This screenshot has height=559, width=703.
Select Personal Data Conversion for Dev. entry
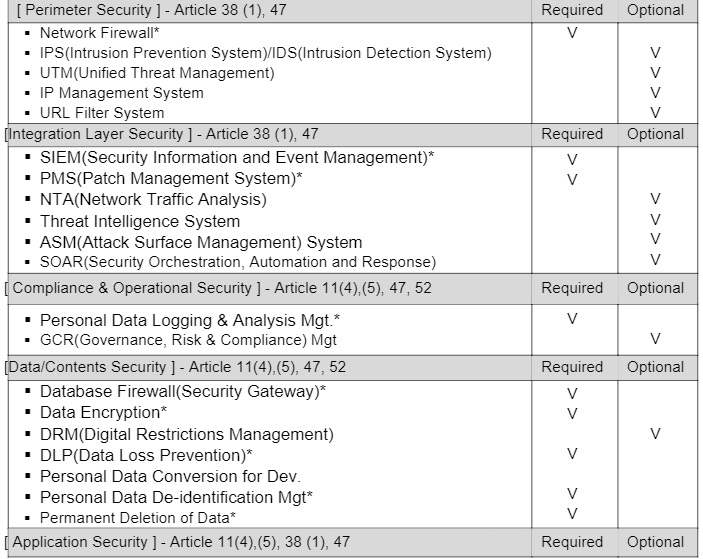(x=170, y=476)
